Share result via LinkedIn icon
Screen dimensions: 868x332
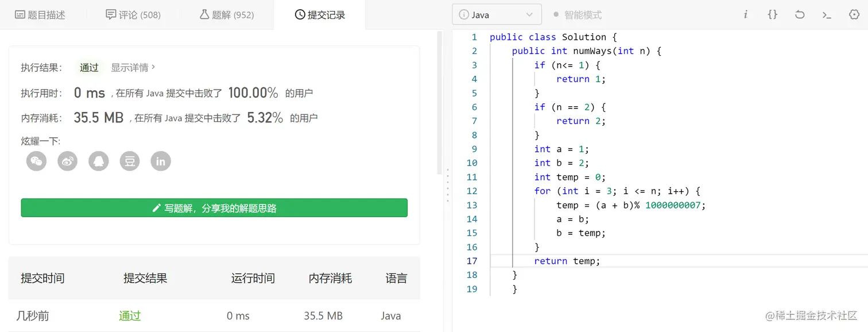(x=161, y=161)
